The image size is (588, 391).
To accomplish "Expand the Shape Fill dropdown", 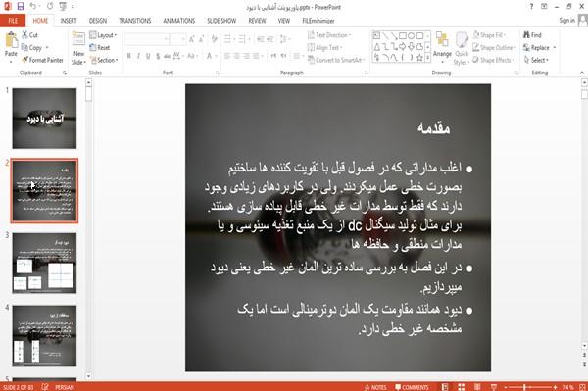I will click(489, 35).
